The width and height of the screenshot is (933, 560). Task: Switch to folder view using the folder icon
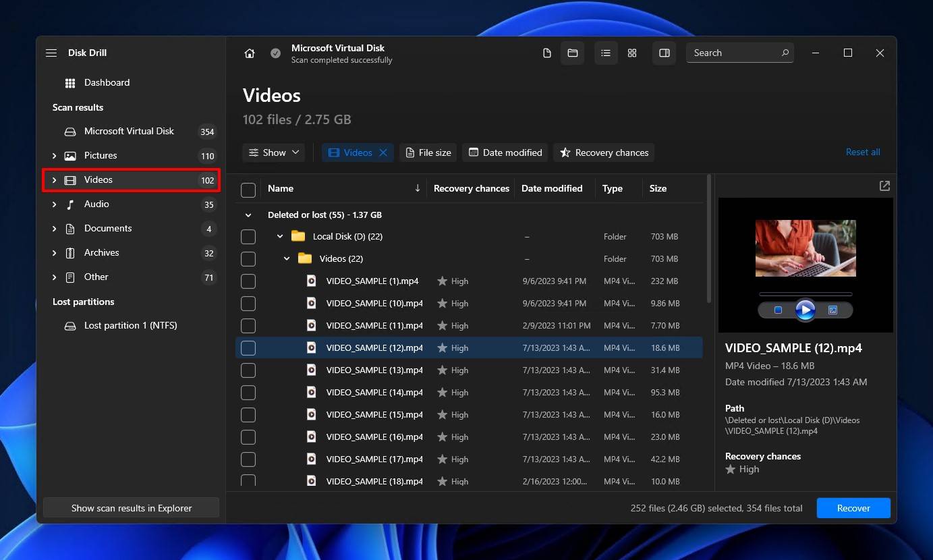click(x=573, y=53)
